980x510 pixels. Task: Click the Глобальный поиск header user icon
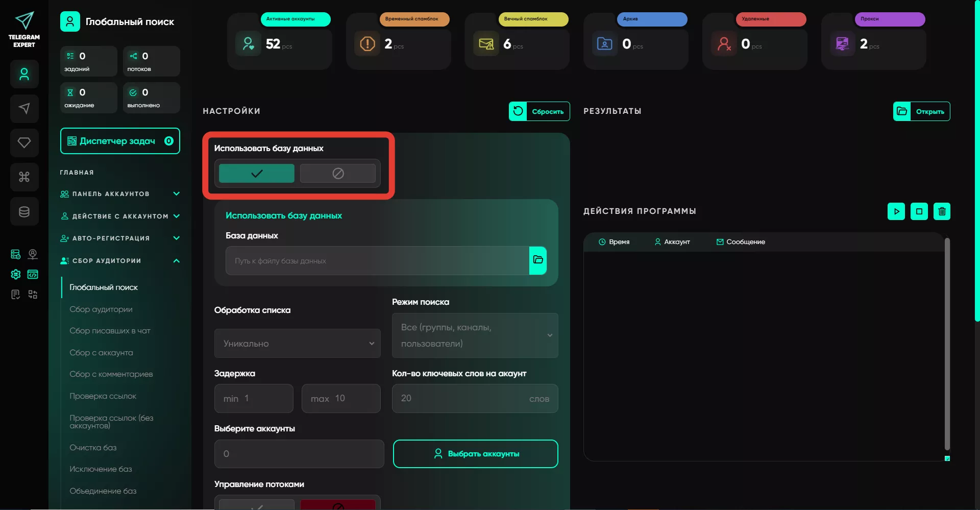70,21
